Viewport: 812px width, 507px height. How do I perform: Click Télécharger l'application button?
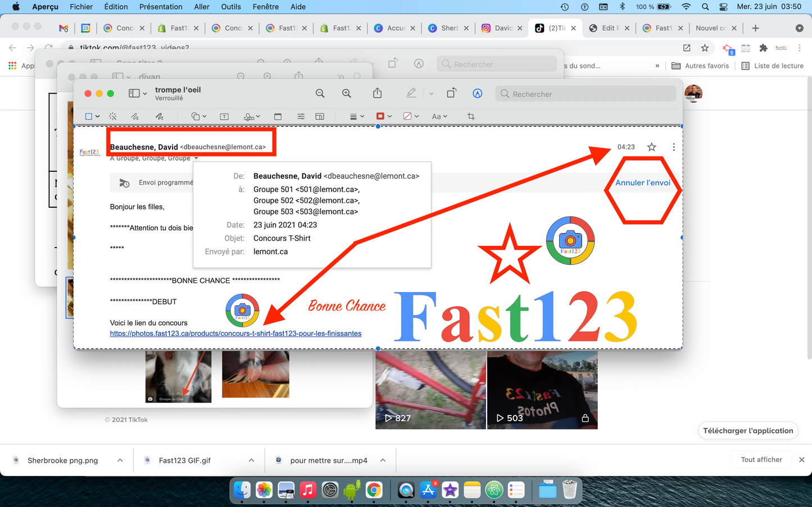click(x=748, y=431)
